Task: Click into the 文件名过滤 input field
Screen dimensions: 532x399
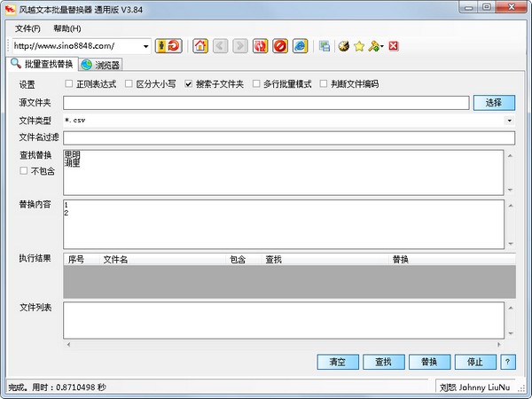Action: (288, 137)
